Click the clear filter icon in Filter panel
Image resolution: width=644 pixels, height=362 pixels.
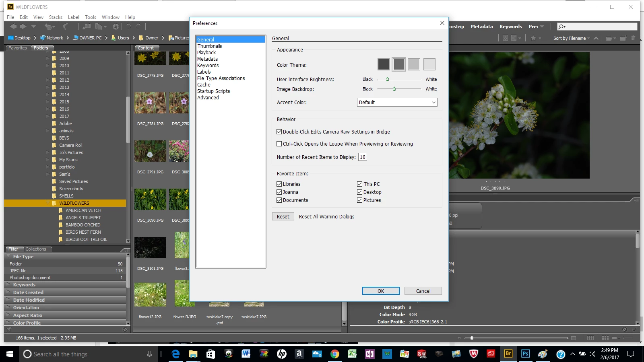click(x=125, y=329)
